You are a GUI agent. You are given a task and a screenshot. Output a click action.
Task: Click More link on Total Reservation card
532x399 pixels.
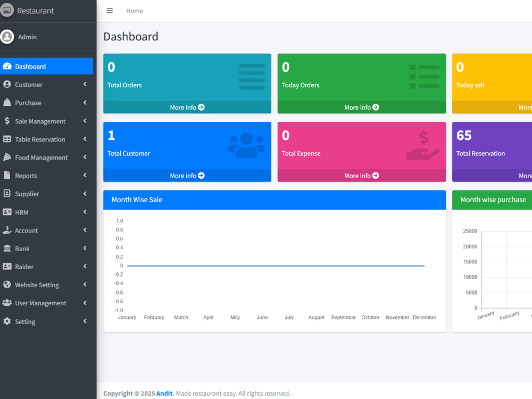pyautogui.click(x=525, y=176)
